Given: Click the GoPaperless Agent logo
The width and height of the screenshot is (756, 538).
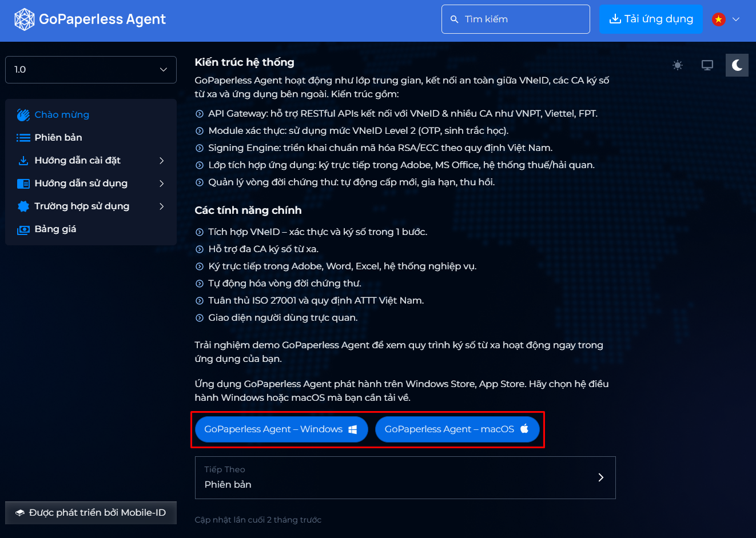Looking at the screenshot, I should (x=90, y=19).
